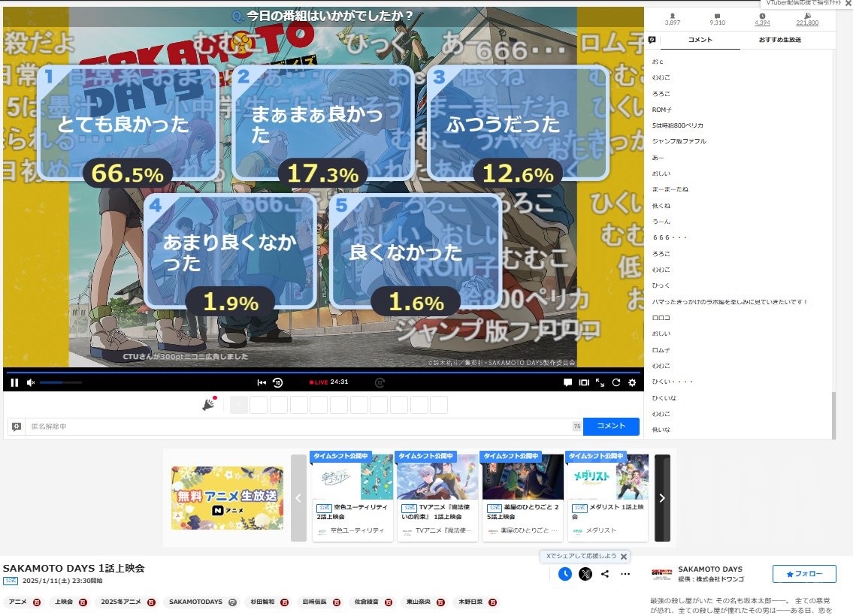Go back in the carousel with the left arrow

coord(298,497)
